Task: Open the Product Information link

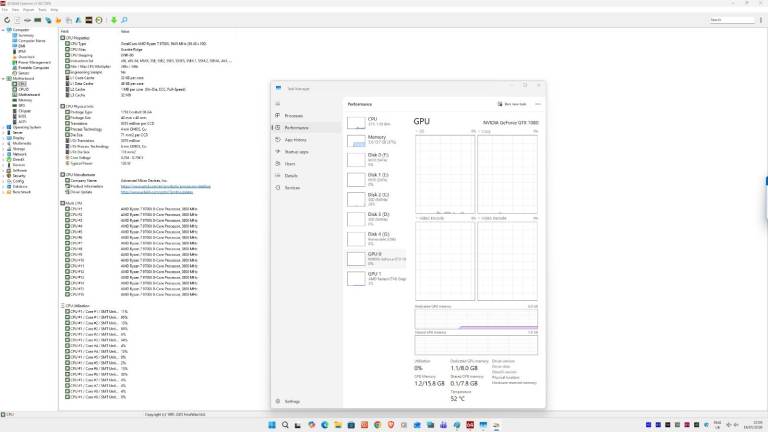Action: [164, 186]
